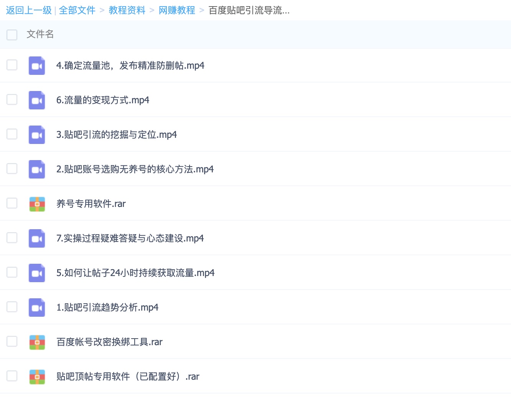Click current folder 百度贴吧引流导流 breadcrumb
This screenshot has height=420, width=511.
coord(249,10)
